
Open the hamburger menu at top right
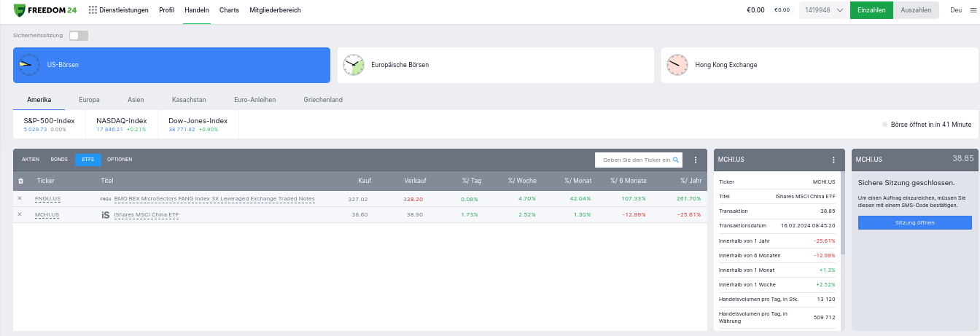[973, 10]
